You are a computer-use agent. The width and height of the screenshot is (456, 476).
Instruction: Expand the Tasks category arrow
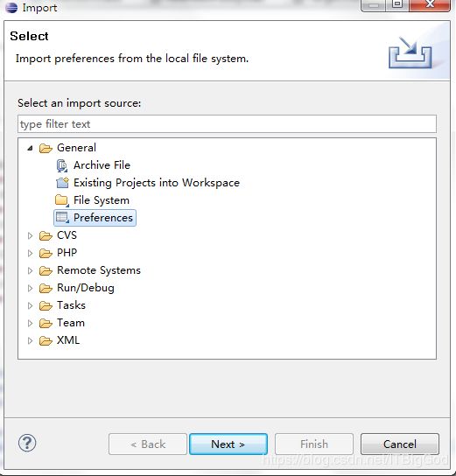click(30, 305)
